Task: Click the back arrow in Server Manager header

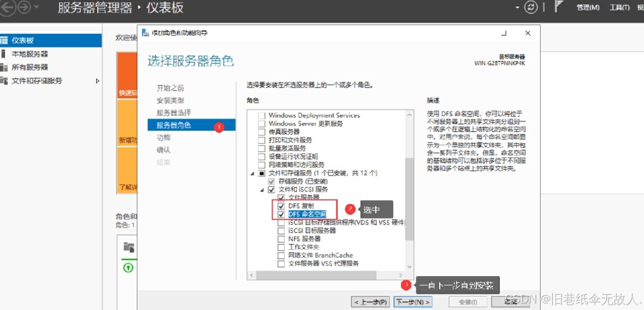Action: coord(9,8)
